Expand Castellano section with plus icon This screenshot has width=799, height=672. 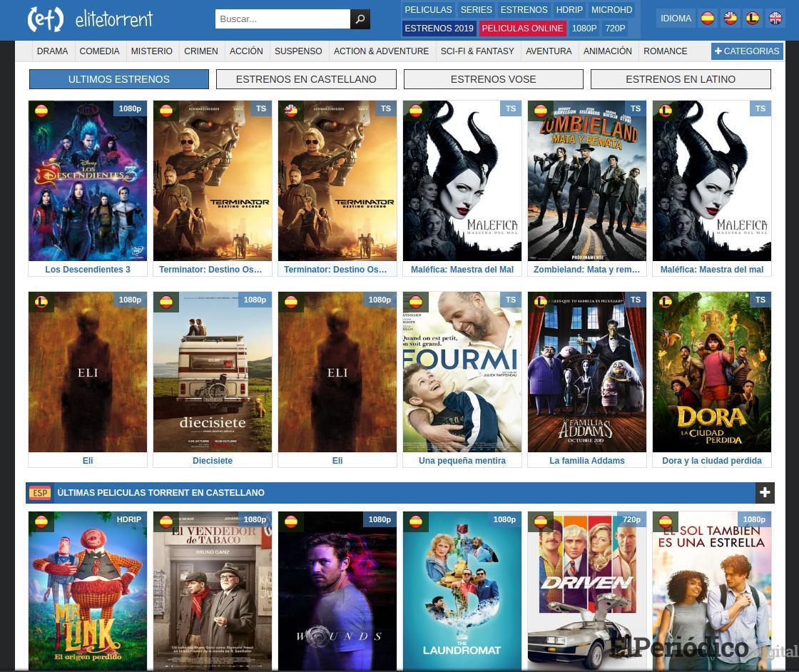[765, 493]
